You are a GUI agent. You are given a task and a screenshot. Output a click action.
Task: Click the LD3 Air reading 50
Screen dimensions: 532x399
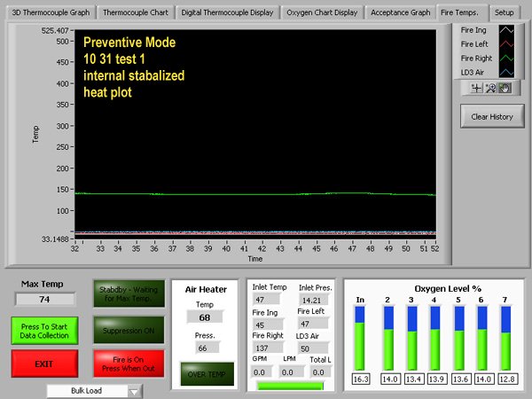pyautogui.click(x=312, y=348)
